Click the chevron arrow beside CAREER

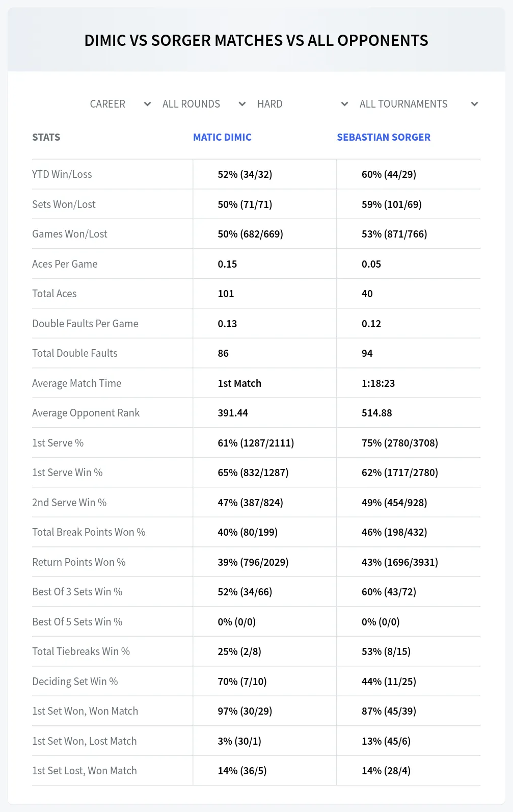[147, 104]
